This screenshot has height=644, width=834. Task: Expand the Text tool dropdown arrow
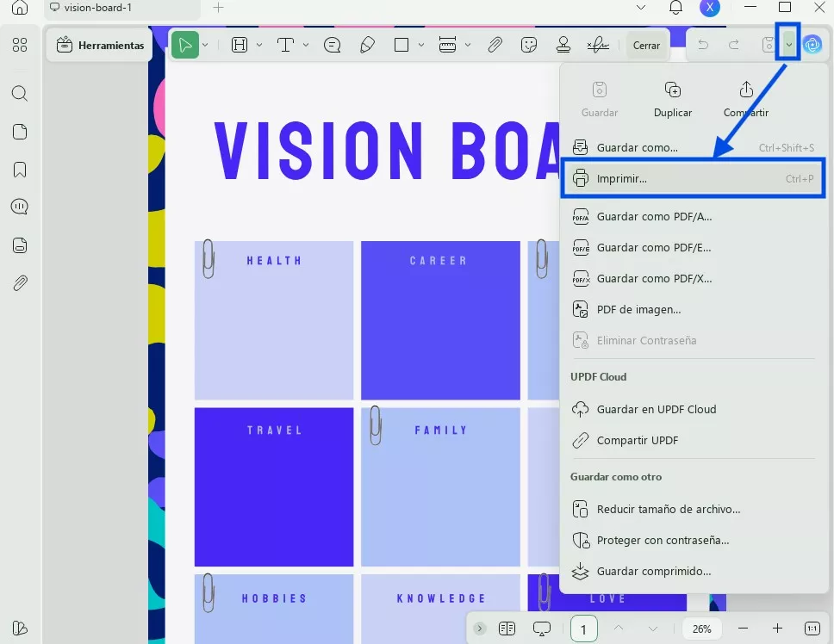point(306,45)
